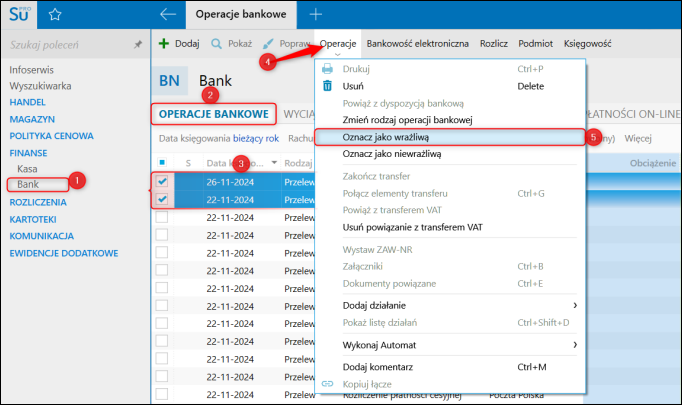This screenshot has height=405, width=682.
Task: Click the printer icon beside Drukuj
Action: [x=327, y=69]
